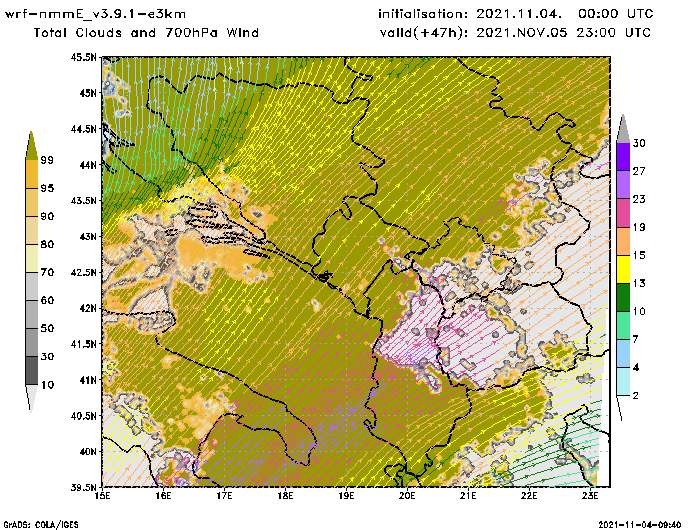Click the 27–30 purple wind legend swatch
Viewport: 700px width, 530px height.
coord(623,157)
